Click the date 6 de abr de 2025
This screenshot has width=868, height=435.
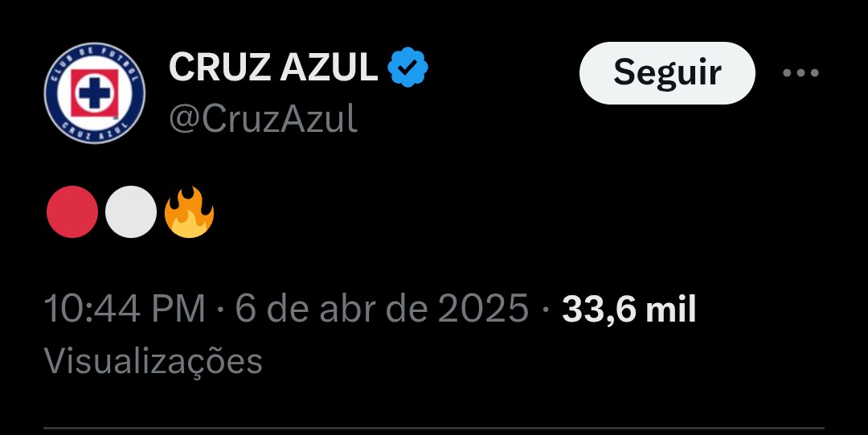[382, 309]
